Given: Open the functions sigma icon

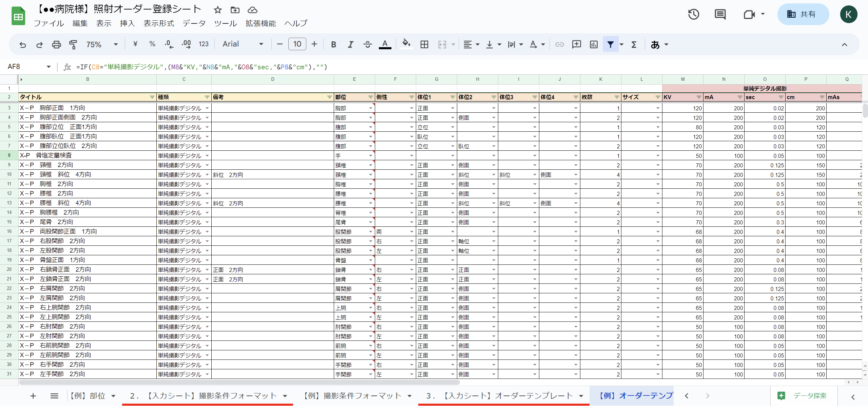Looking at the screenshot, I should click(634, 44).
